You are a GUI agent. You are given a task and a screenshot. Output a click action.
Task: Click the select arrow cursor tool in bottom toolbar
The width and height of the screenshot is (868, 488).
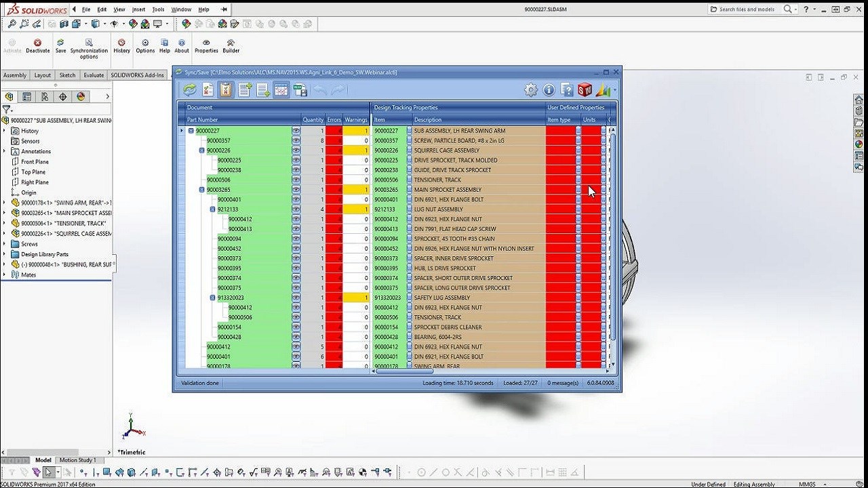(47, 472)
